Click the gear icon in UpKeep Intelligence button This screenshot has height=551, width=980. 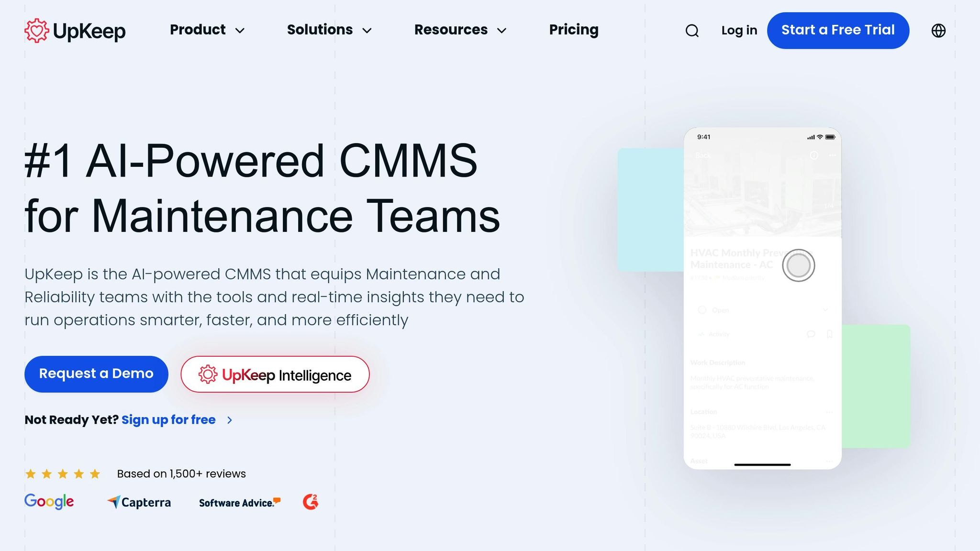208,375
